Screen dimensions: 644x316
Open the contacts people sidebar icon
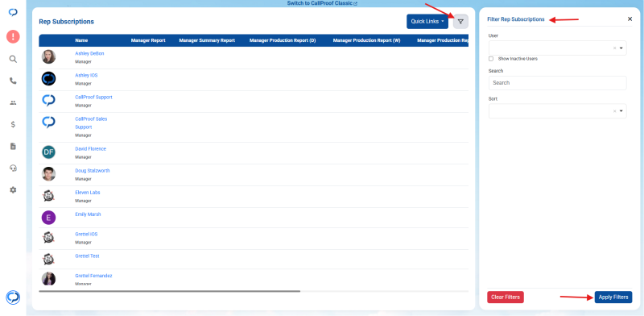click(x=13, y=103)
